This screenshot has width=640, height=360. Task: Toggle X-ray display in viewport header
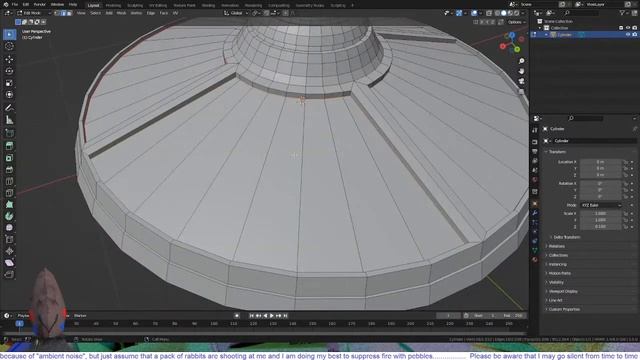[x=489, y=13]
